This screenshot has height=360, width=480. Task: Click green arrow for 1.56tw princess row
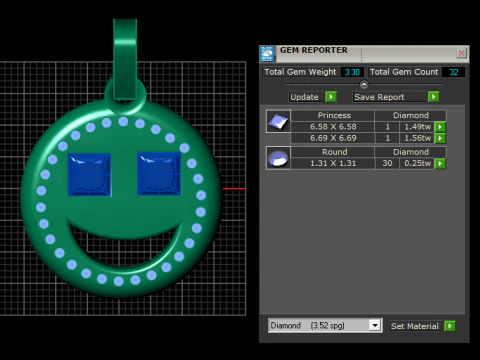[440, 138]
